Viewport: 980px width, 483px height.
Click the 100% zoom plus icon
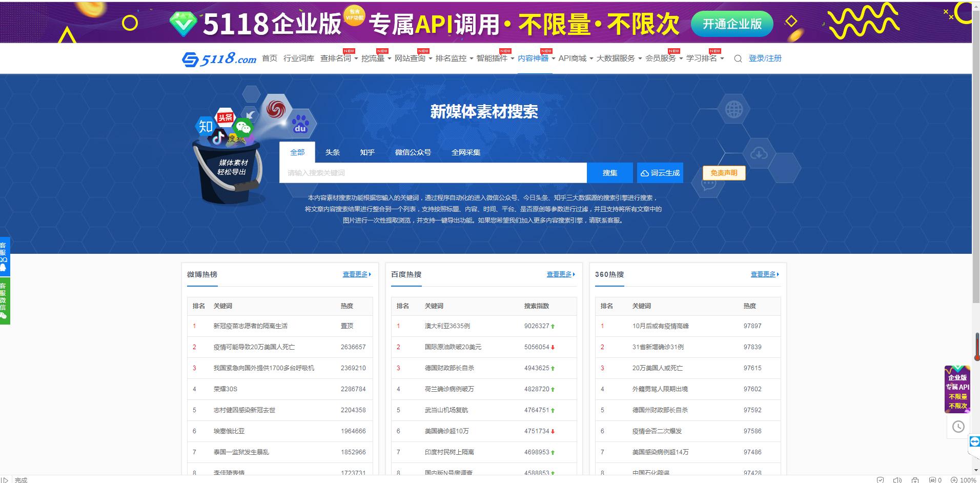click(954, 480)
